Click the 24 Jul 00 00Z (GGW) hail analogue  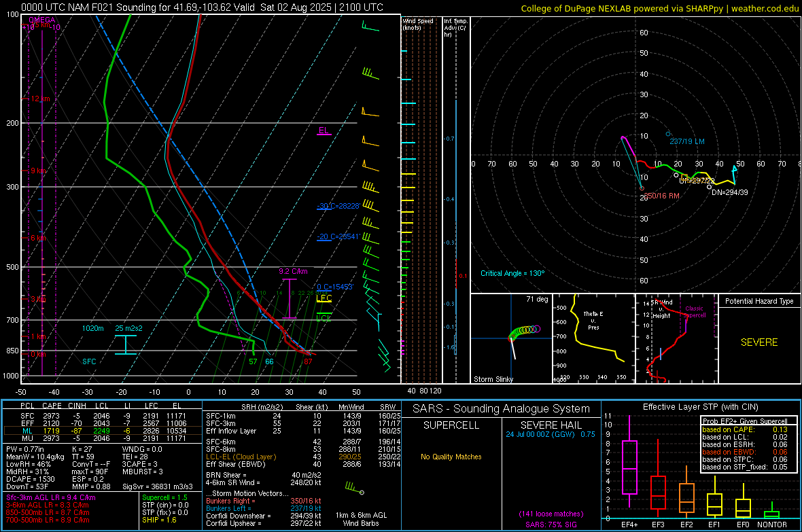(540, 433)
